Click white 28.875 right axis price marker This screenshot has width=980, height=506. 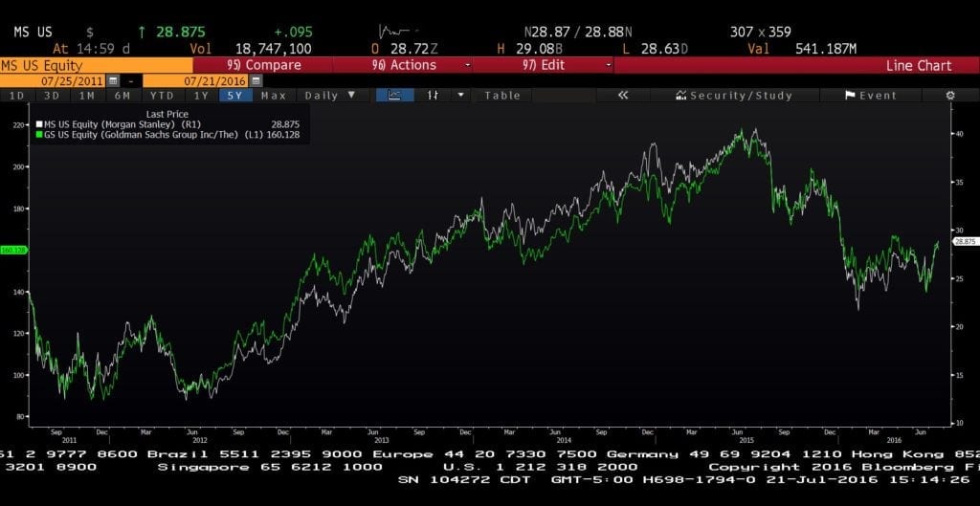point(965,241)
